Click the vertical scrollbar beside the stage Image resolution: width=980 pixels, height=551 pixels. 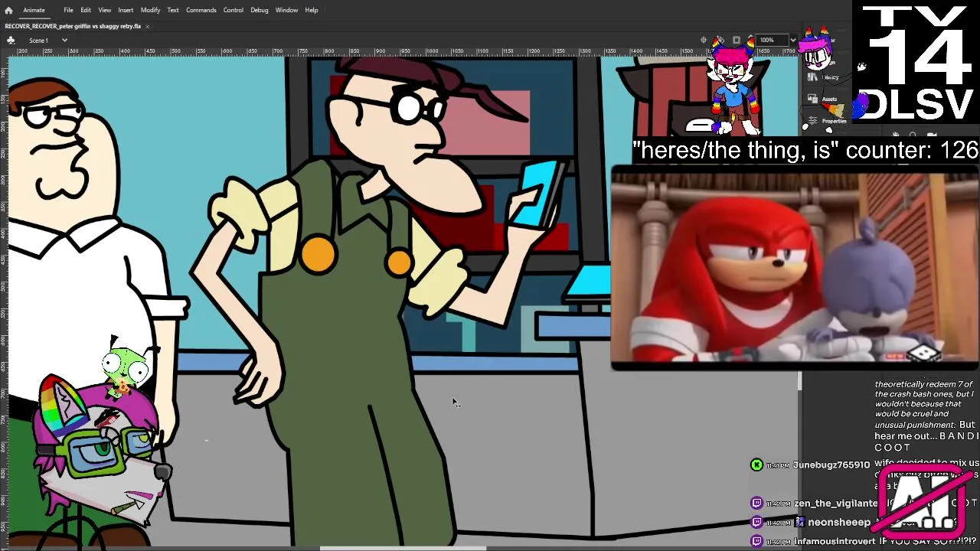(799, 380)
